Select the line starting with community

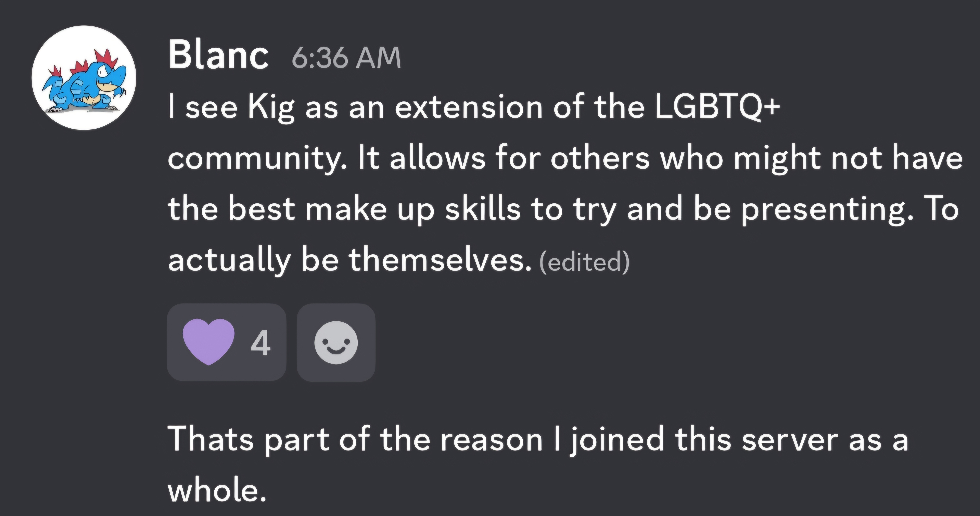pos(565,159)
